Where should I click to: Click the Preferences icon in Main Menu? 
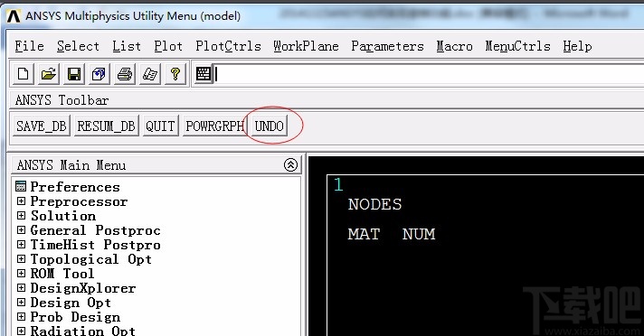click(21, 186)
